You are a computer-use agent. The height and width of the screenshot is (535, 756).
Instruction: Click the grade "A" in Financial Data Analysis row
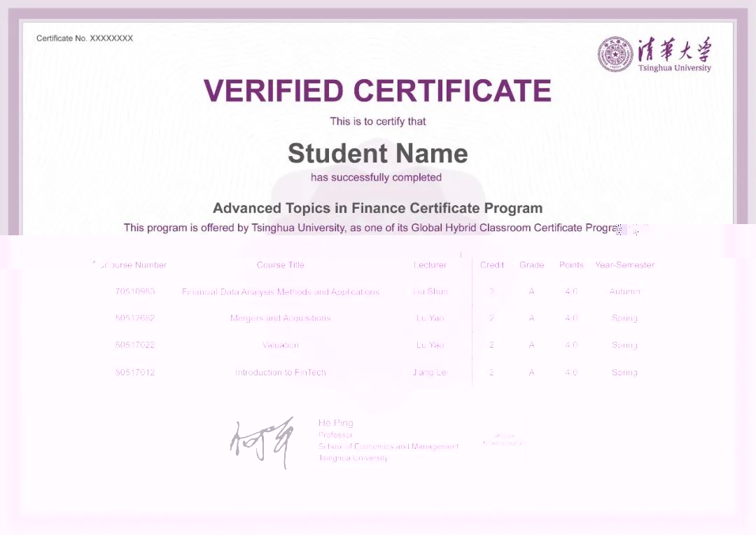tap(531, 291)
